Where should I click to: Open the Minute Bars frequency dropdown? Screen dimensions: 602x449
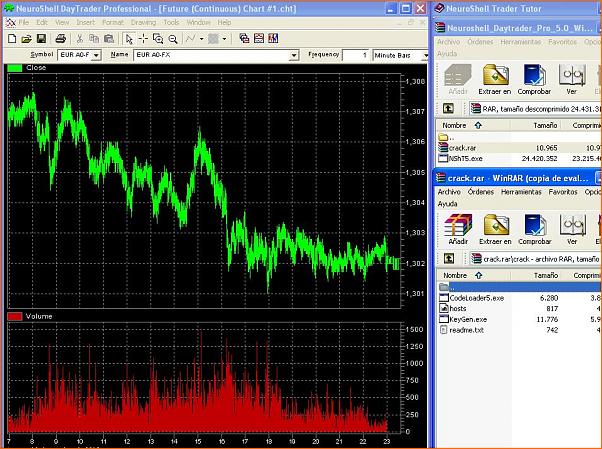(x=425, y=56)
